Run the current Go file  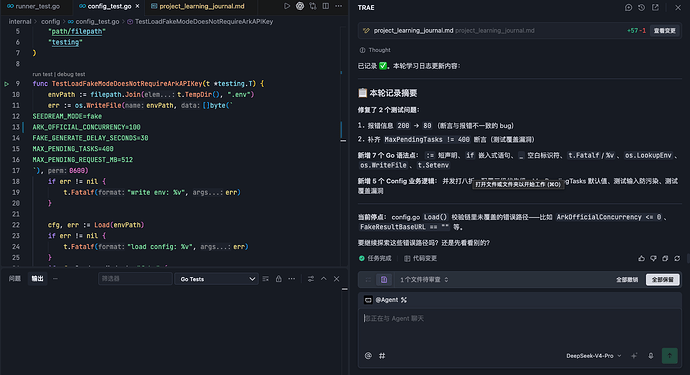[x=287, y=6]
